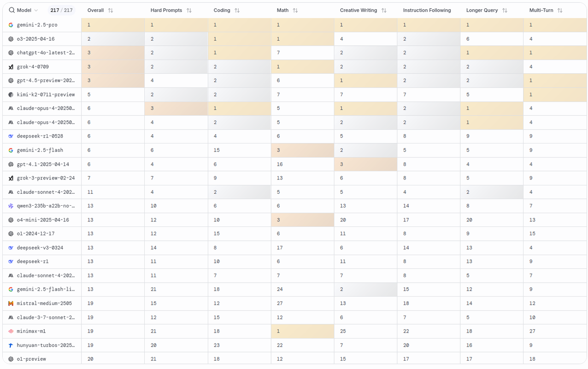
Task: Click the OpenAI icon beside o3-2025-04-16
Action: [x=11, y=39]
